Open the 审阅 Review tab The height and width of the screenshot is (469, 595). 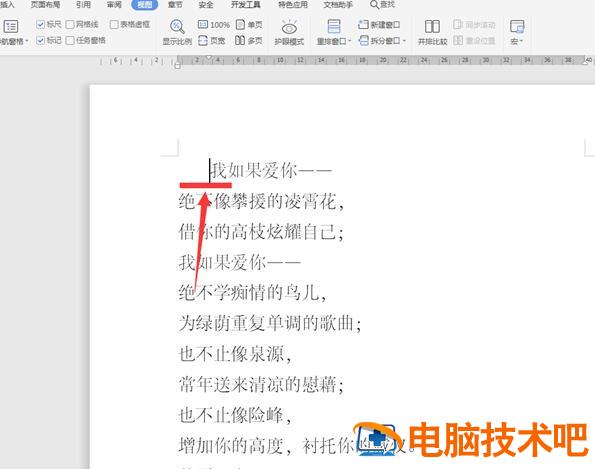tap(114, 5)
